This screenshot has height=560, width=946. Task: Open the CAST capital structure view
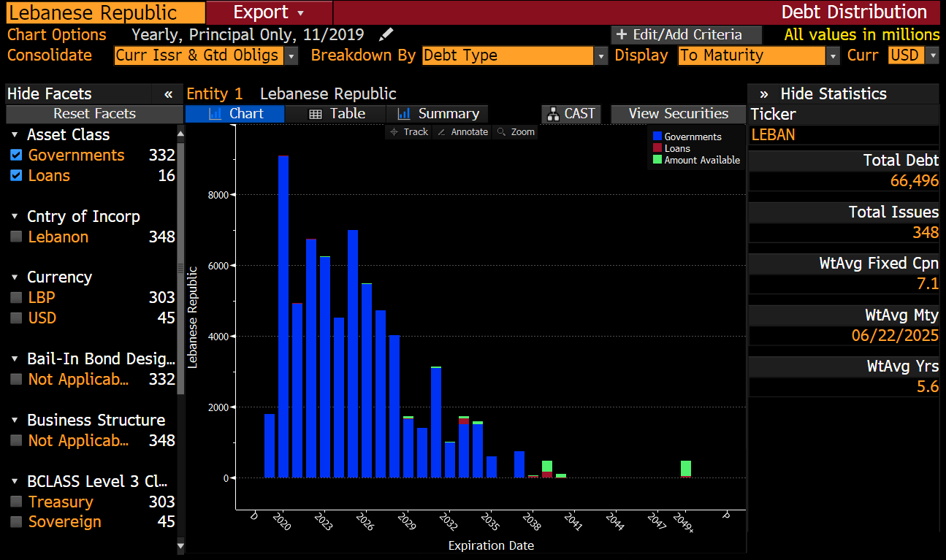(571, 114)
